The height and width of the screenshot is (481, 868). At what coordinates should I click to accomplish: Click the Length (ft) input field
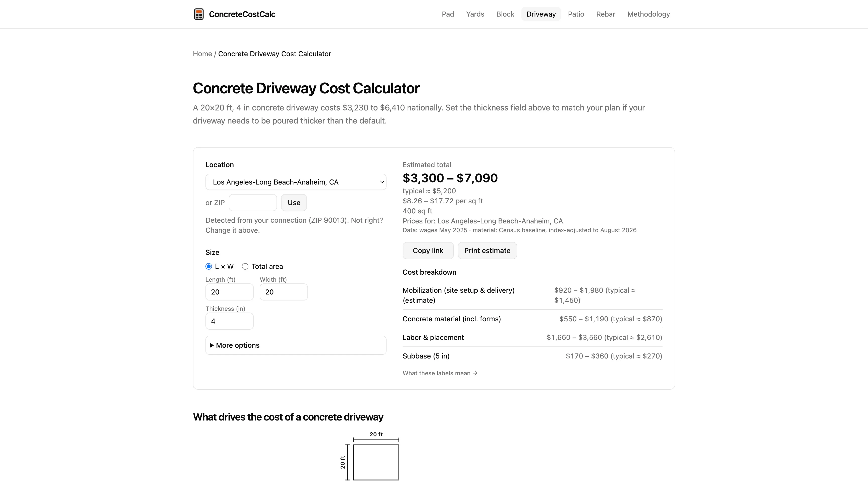[x=230, y=292]
